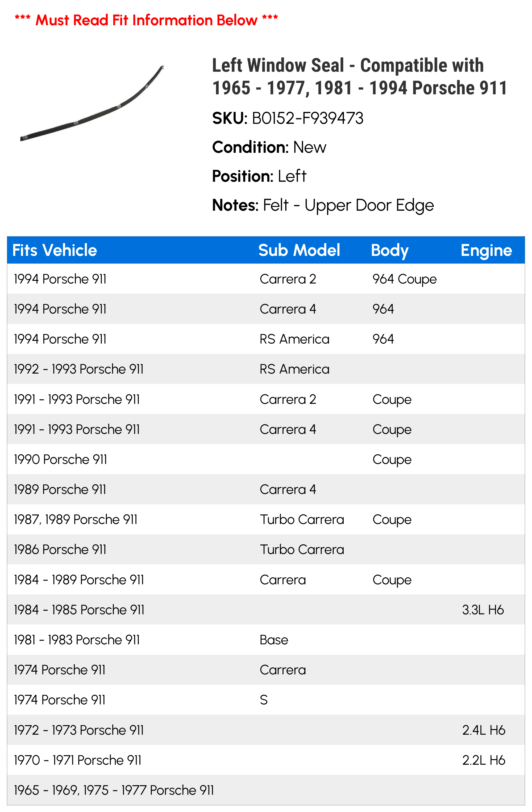This screenshot has height=812, width=532.
Task: Click the 1984 - 1985 3.3L H6 engine cell
Action: tap(483, 610)
